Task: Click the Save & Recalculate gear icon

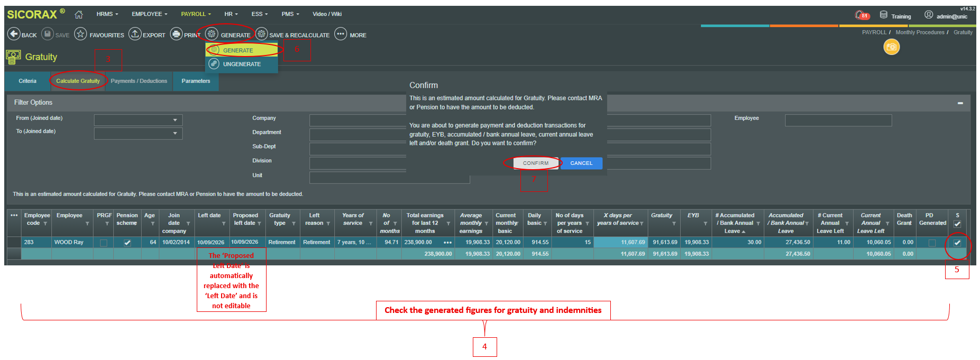Action: click(x=261, y=34)
